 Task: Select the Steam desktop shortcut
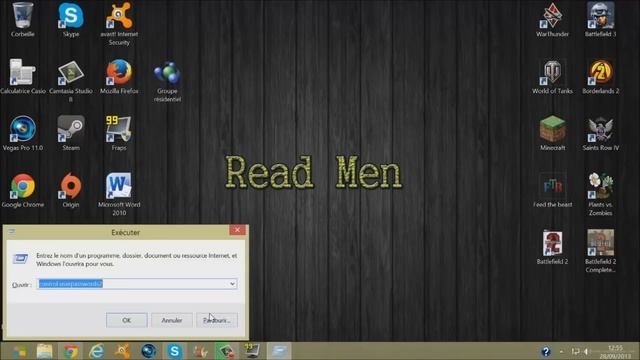coord(71,133)
